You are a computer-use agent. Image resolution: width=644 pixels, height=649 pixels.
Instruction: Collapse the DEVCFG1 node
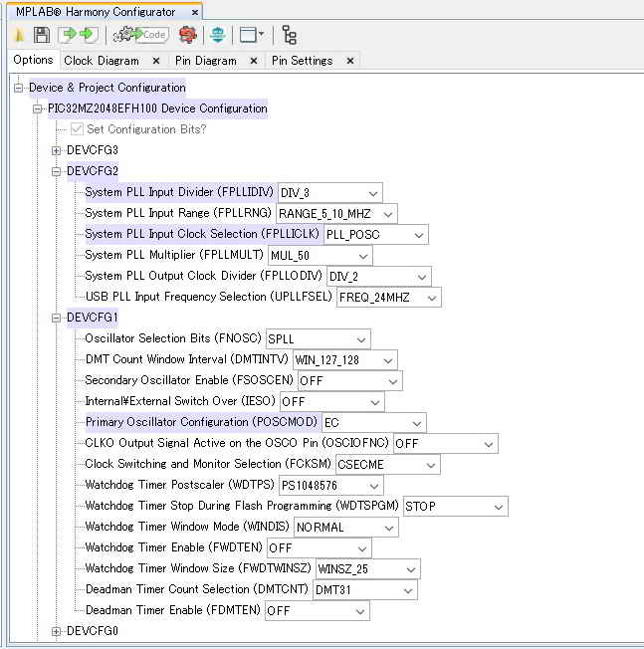point(57,318)
